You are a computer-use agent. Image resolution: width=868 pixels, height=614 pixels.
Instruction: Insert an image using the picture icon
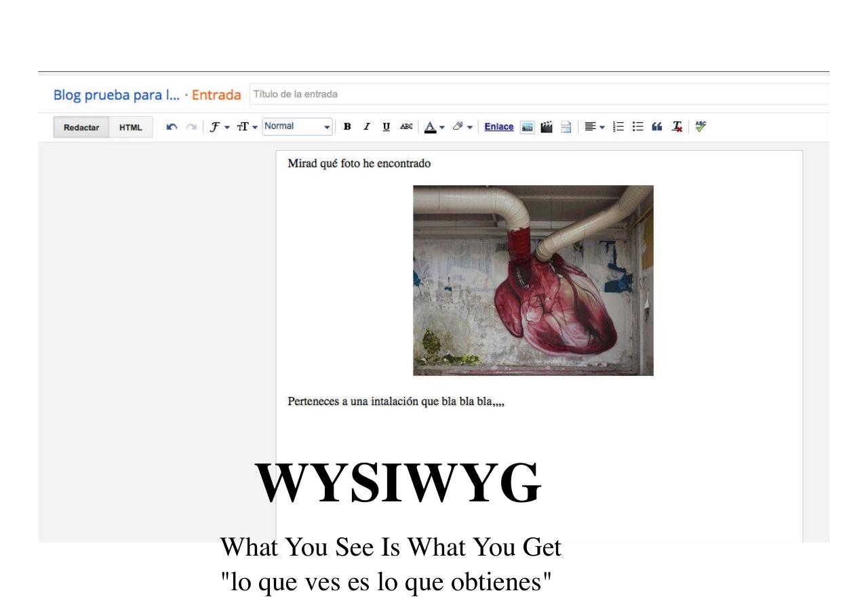(x=527, y=127)
